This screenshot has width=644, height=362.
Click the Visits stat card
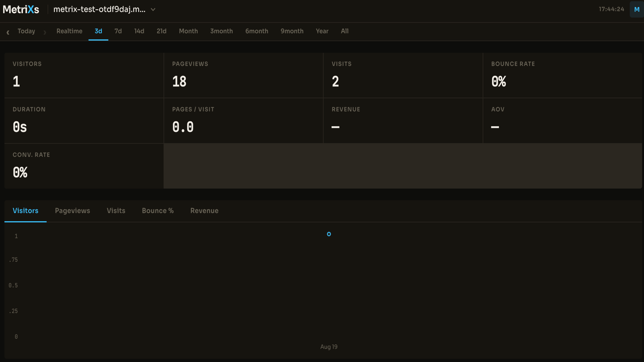[x=403, y=75]
